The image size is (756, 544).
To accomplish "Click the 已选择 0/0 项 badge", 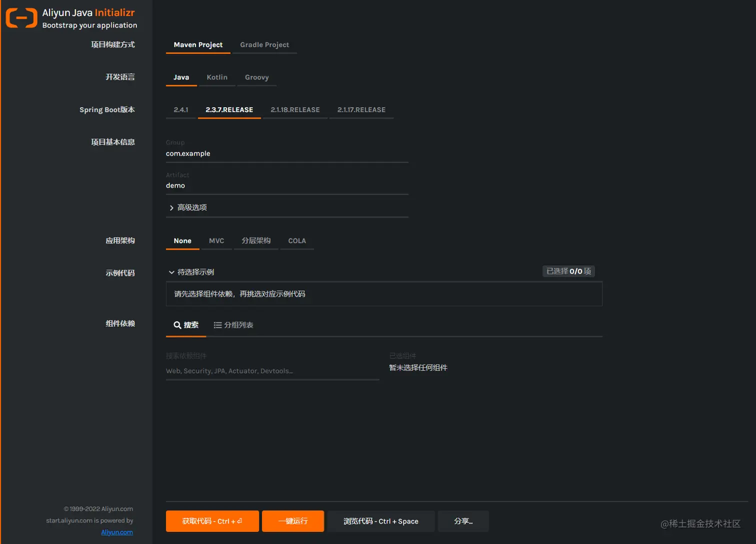I will point(568,271).
